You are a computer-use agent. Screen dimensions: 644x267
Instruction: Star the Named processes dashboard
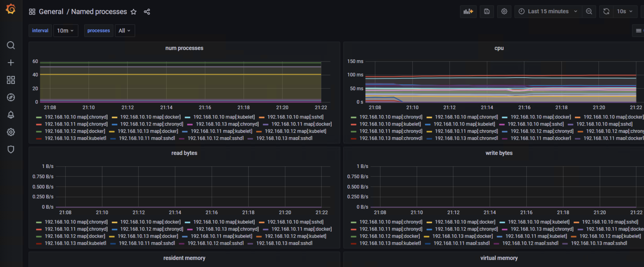[x=134, y=12]
